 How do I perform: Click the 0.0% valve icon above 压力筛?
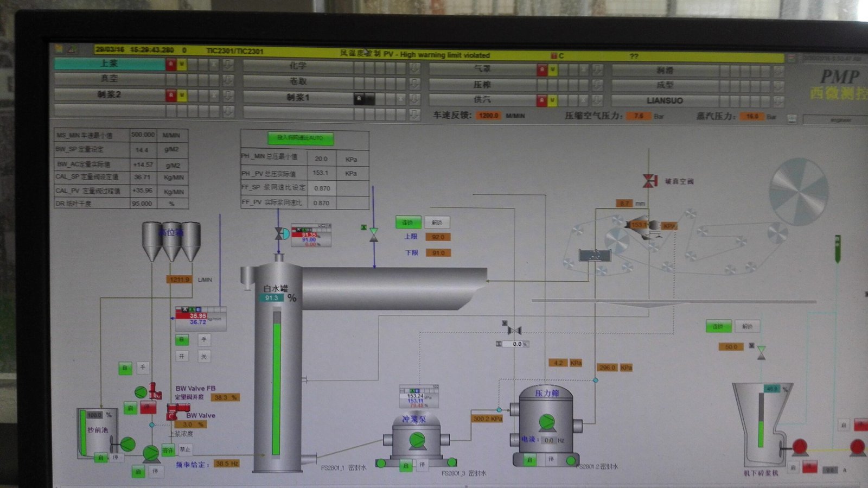[x=514, y=329]
